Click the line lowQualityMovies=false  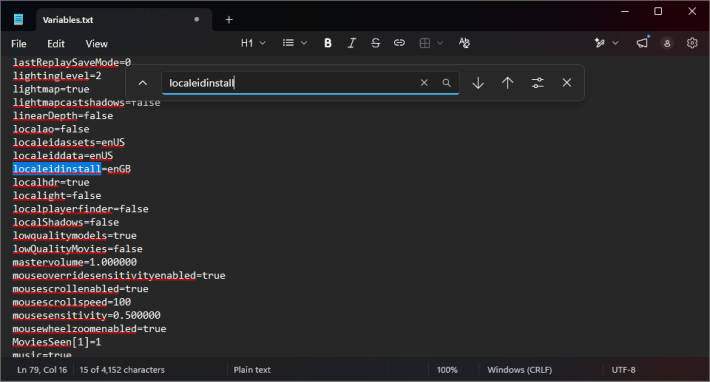point(78,249)
